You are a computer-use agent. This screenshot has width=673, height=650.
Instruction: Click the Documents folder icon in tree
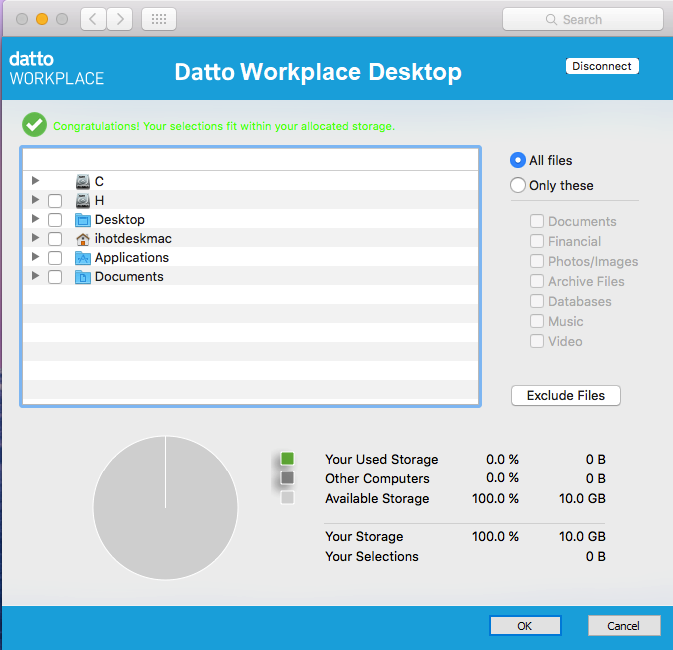(83, 277)
